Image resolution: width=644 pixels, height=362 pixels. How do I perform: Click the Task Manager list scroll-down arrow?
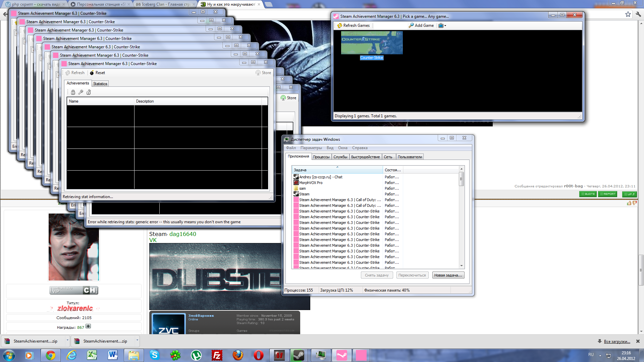pos(462,265)
